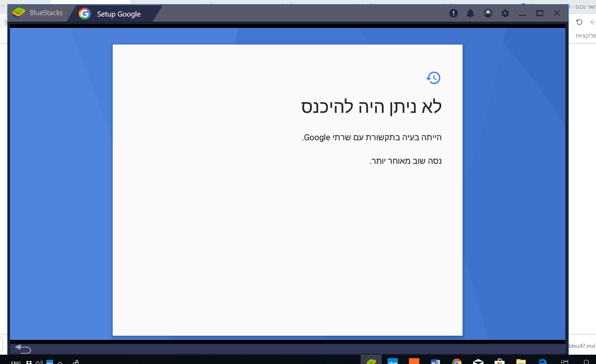Close the BlueStacks window
This screenshot has width=596, height=364.
click(557, 13)
